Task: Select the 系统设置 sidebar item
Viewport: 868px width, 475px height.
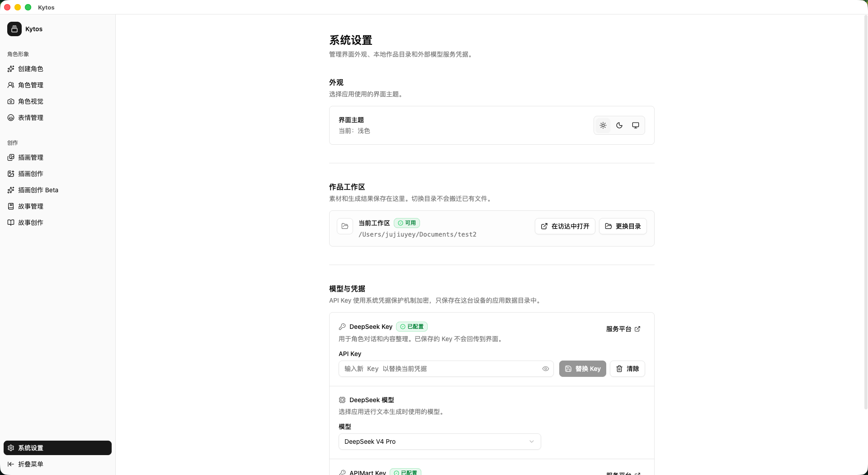Action: [x=57, y=448]
